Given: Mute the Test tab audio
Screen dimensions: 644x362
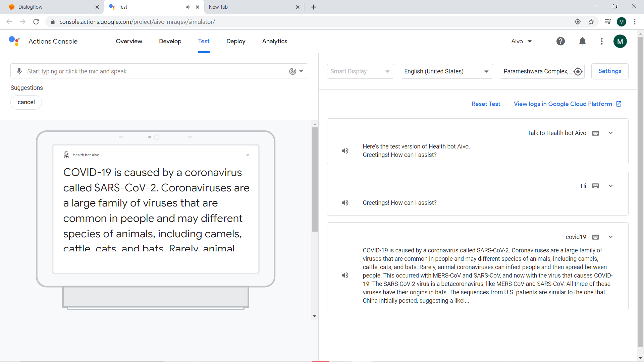Looking at the screenshot, I should tap(189, 7).
